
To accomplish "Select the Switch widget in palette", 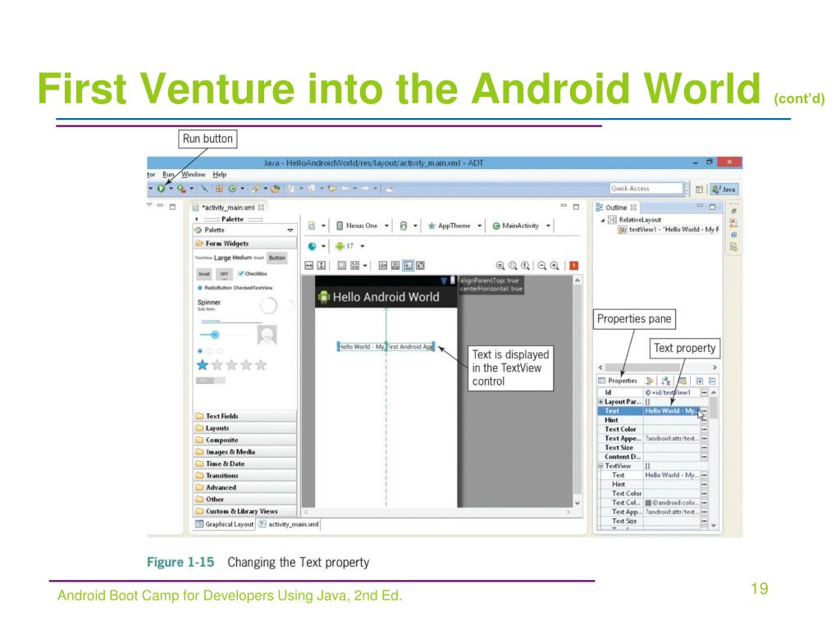I will [211, 381].
